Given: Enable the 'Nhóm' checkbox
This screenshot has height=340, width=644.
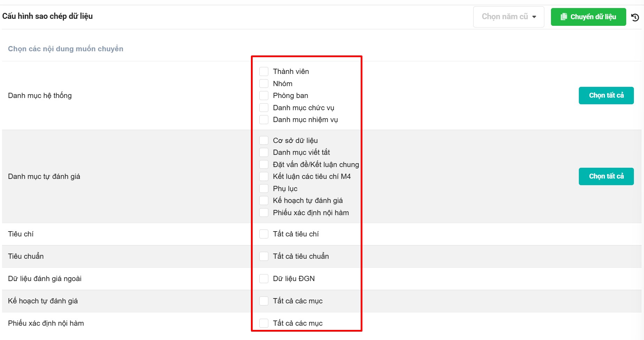Looking at the screenshot, I should pos(264,84).
